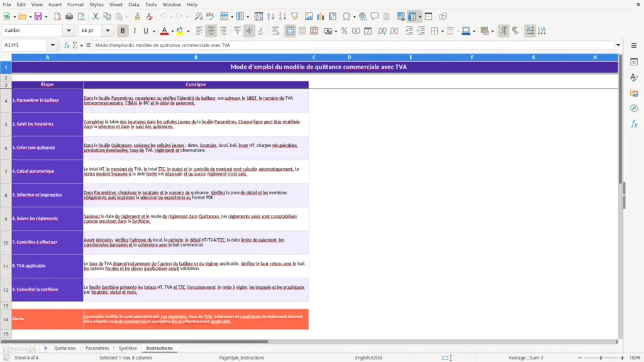Click the Merge and center cells icon
This screenshot has width=644, height=362.
290,31
